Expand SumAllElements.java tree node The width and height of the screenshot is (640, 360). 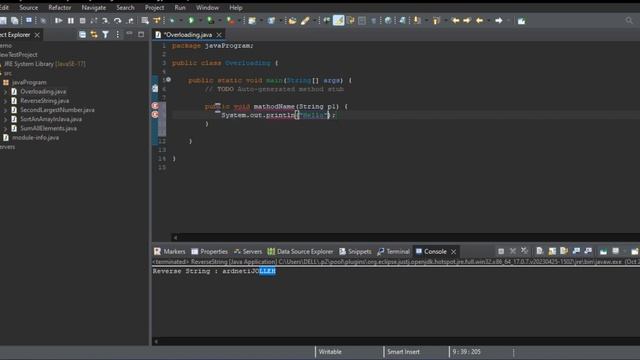click(x=5, y=129)
